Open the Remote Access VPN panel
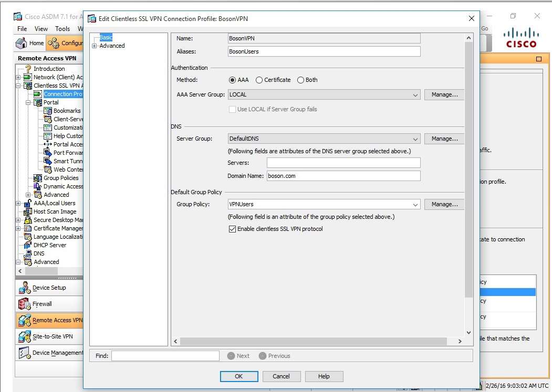This screenshot has width=552, height=392. pyautogui.click(x=49, y=320)
